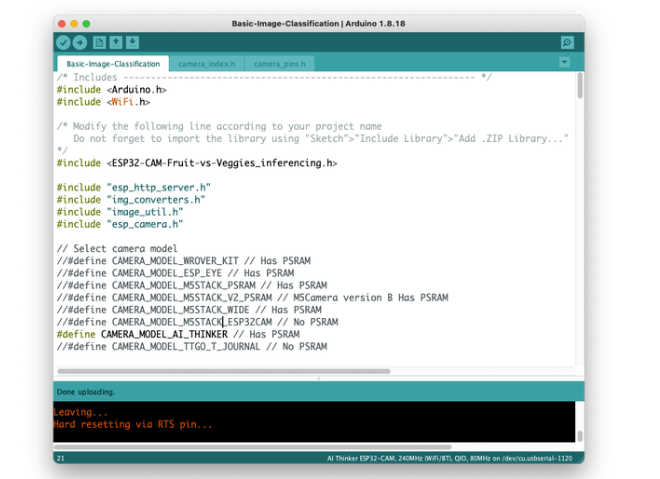
Task: Click the red close window button
Action: [x=62, y=22]
